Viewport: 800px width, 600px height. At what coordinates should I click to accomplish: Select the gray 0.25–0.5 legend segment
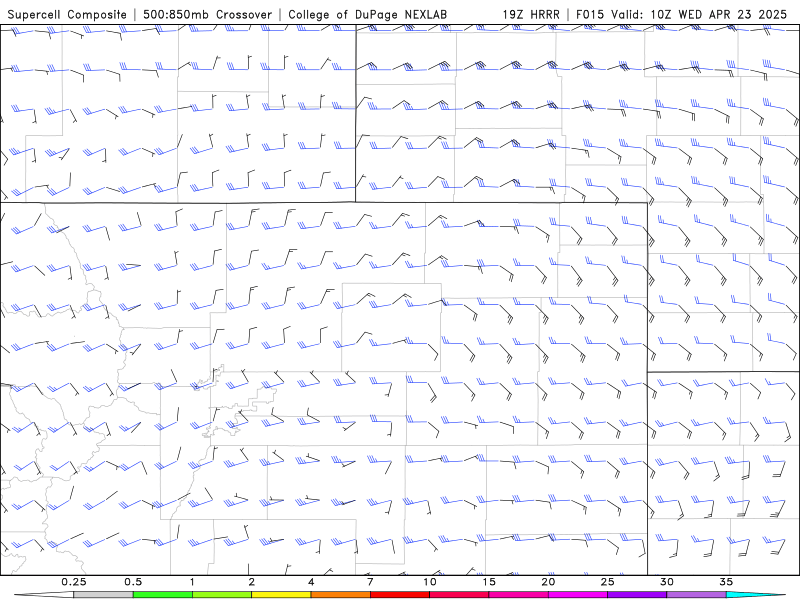tap(103, 595)
